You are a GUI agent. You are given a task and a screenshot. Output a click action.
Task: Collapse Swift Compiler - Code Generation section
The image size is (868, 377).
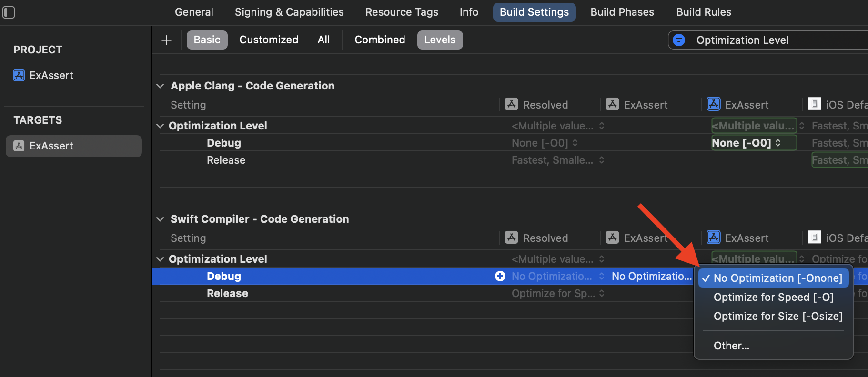pos(160,219)
